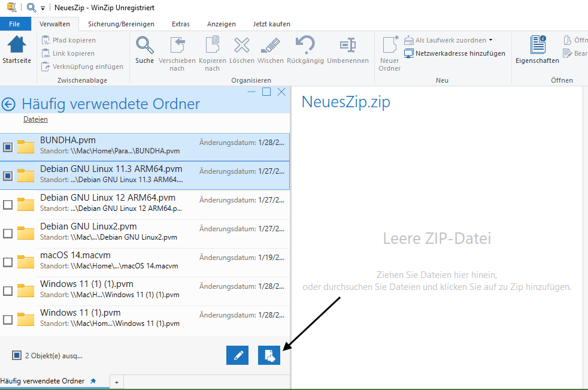Toggle the select-all checkbox by 2 Objekt(e)
Image resolution: width=588 pixels, height=390 pixels.
click(x=17, y=355)
